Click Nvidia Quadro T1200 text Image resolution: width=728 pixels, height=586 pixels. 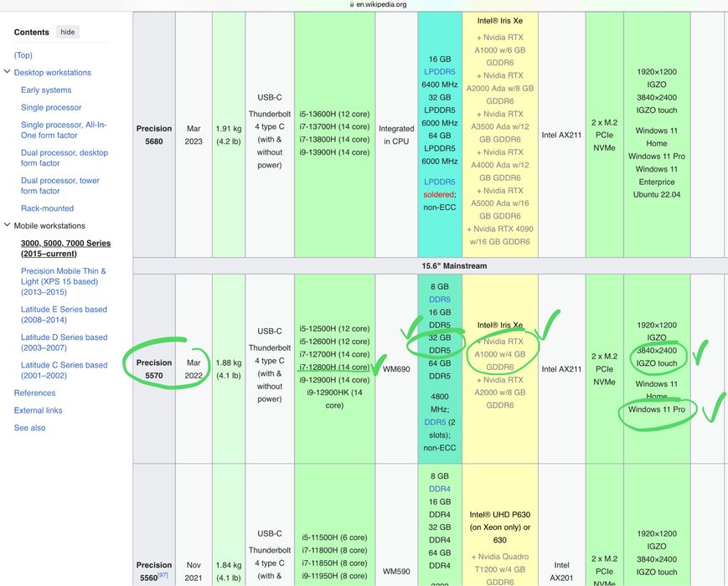click(x=500, y=569)
